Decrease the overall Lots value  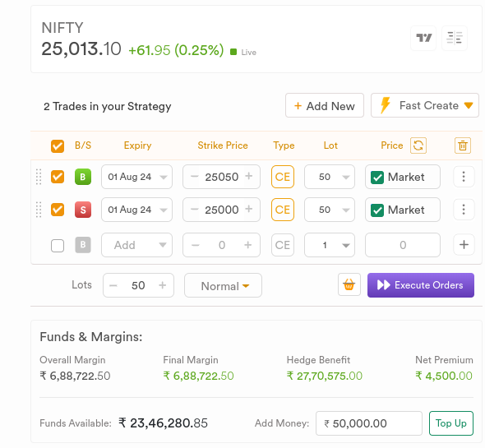coord(113,285)
